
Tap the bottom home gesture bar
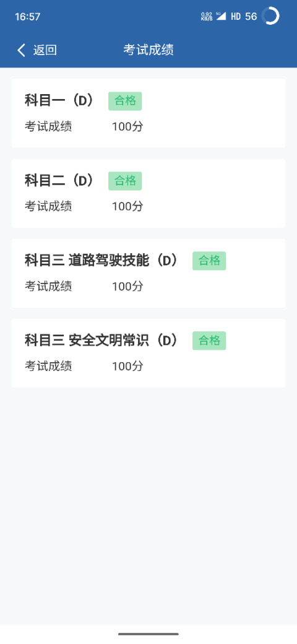coord(148,634)
